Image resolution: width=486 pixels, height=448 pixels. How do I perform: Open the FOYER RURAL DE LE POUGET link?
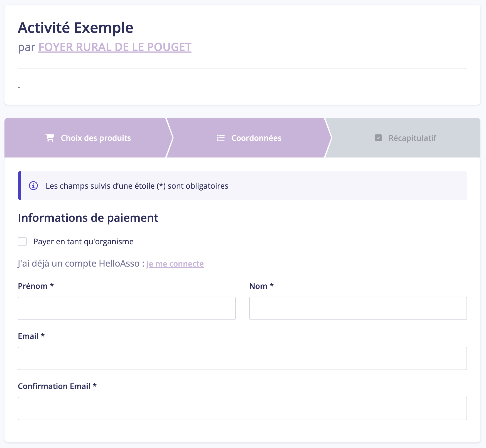pyautogui.click(x=115, y=47)
